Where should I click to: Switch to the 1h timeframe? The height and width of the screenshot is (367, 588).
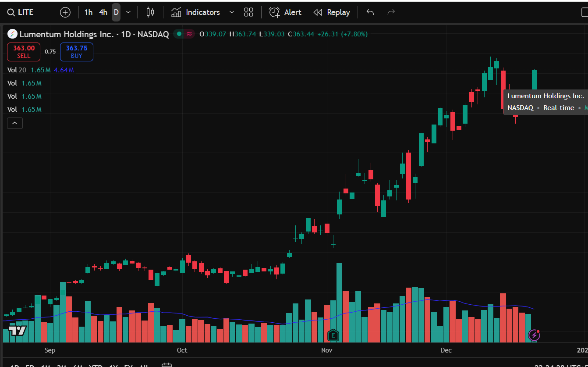(x=89, y=12)
